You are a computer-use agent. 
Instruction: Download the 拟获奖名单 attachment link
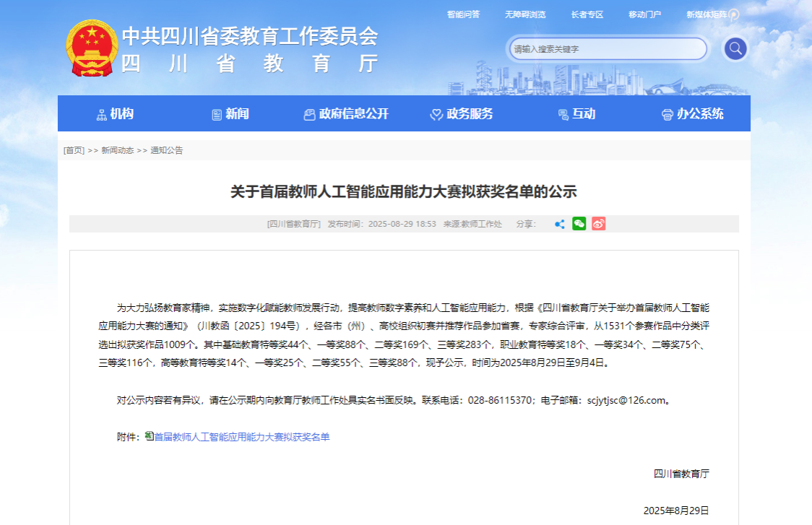pyautogui.click(x=242, y=437)
